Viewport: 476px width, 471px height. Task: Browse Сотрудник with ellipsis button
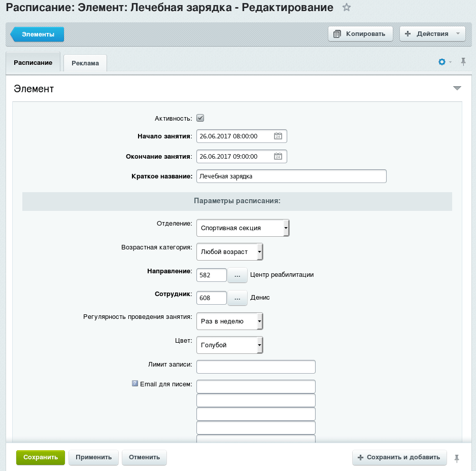tap(237, 298)
